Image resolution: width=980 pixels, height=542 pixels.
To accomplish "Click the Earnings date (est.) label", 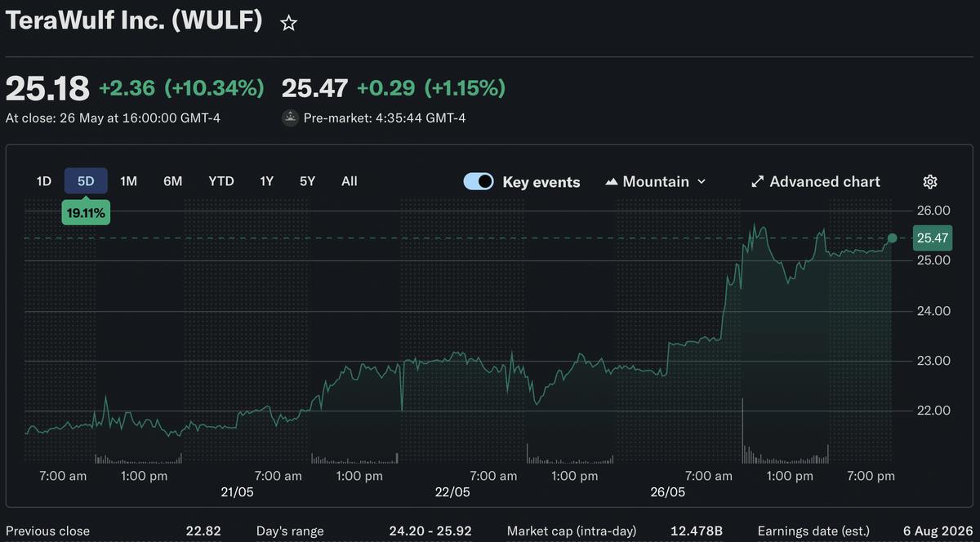I will tap(813, 531).
